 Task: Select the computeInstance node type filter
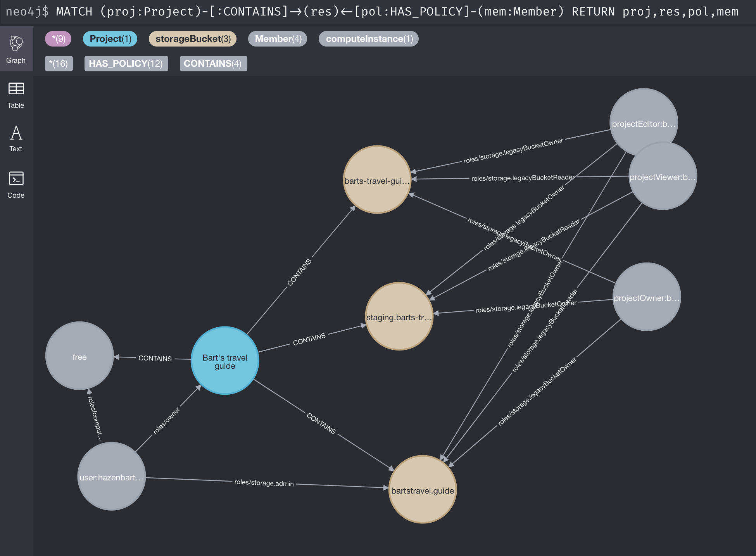pos(370,39)
